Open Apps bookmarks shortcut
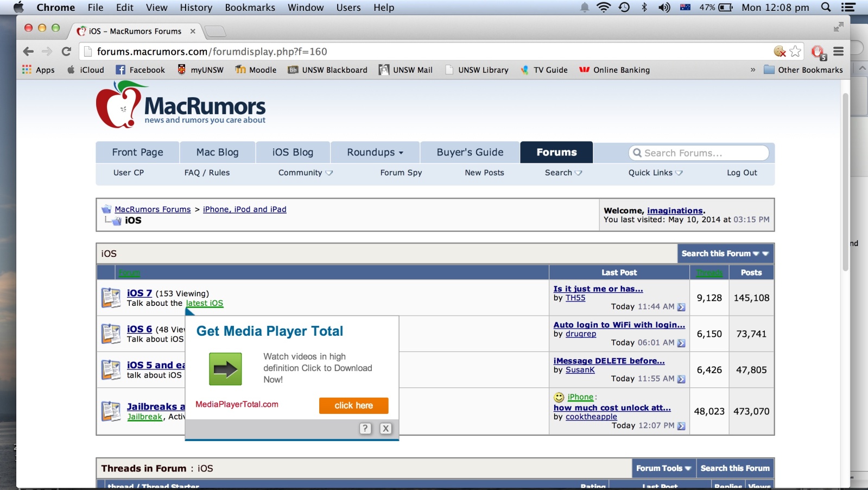Screen dimensions: 868x490 click(39, 70)
